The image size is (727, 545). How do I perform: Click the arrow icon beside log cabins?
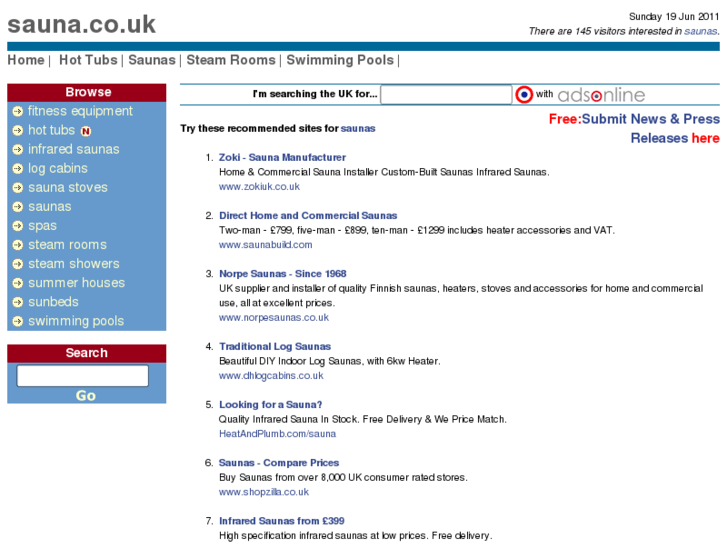18,168
